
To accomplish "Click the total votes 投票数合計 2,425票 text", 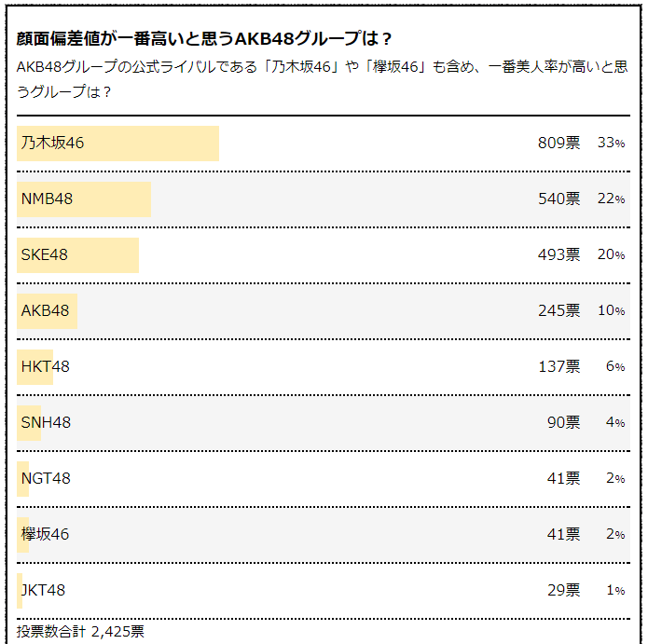I will (x=80, y=632).
